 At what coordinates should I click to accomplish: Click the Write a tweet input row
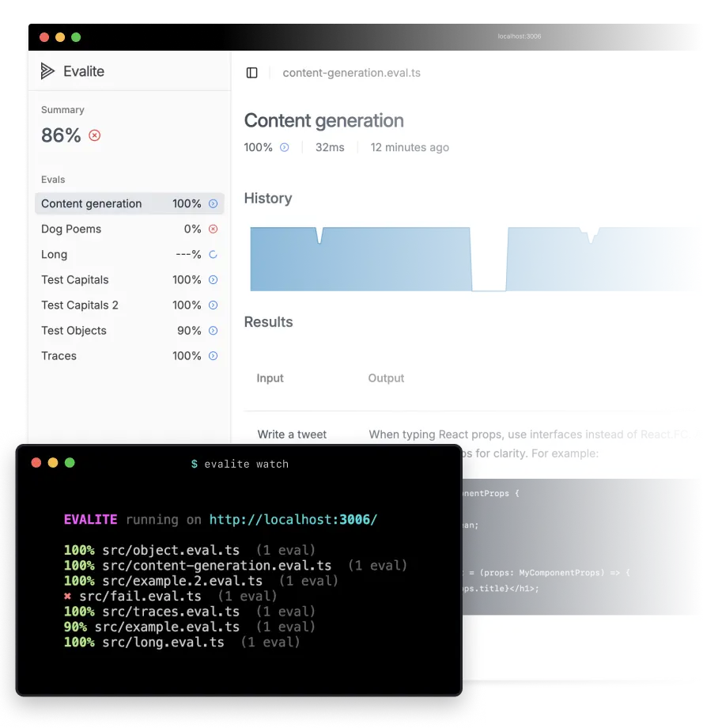(x=292, y=434)
